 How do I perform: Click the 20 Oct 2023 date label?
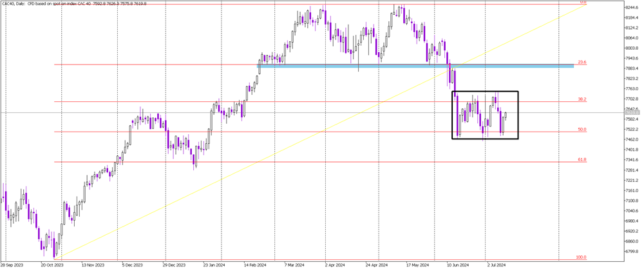tap(53, 265)
